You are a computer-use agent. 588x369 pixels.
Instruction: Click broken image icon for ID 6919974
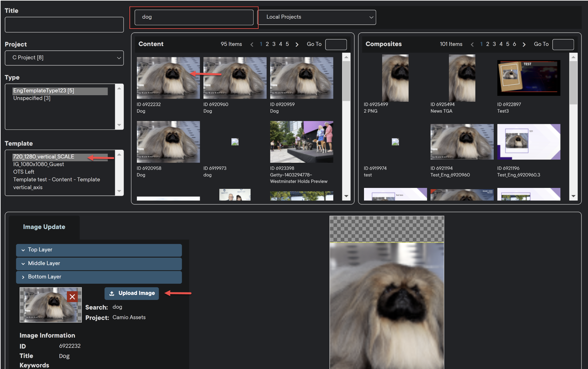[395, 142]
